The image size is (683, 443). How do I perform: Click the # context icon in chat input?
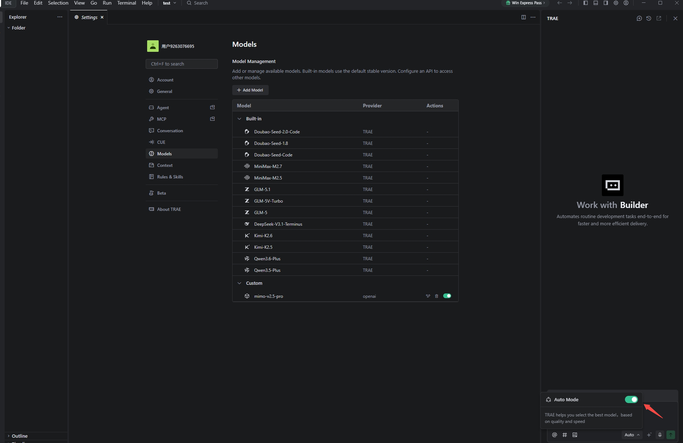(565, 435)
